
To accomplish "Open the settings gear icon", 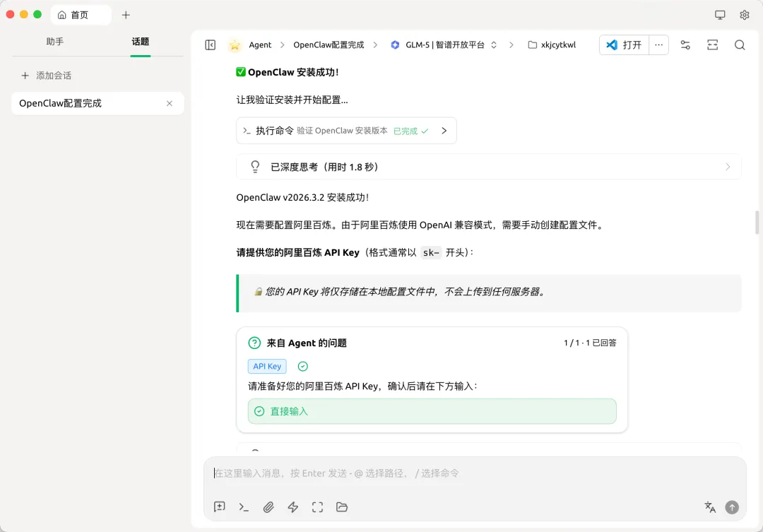I will point(745,15).
